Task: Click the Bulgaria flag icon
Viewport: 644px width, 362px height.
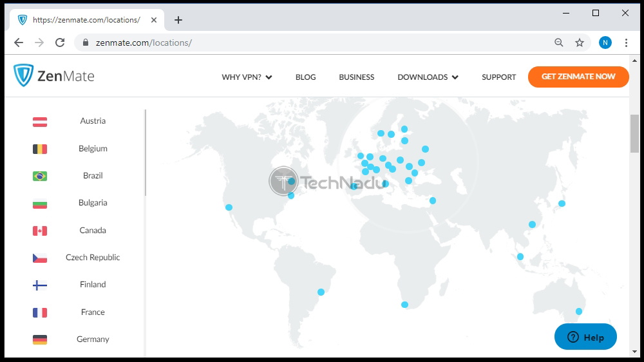Action: [40, 204]
